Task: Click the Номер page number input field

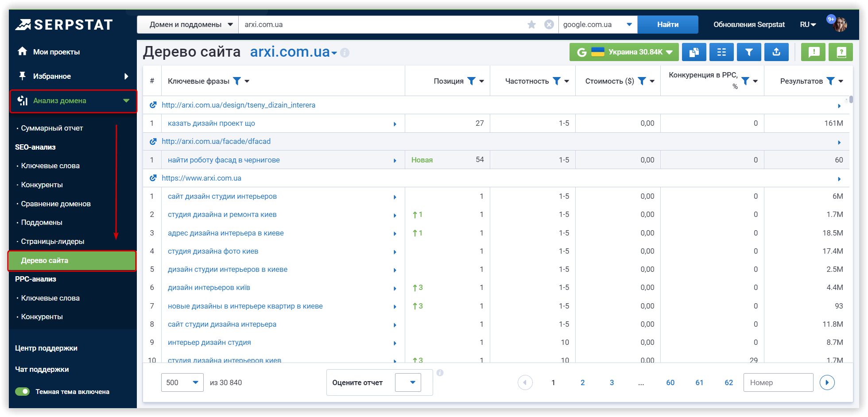Action: click(x=778, y=382)
